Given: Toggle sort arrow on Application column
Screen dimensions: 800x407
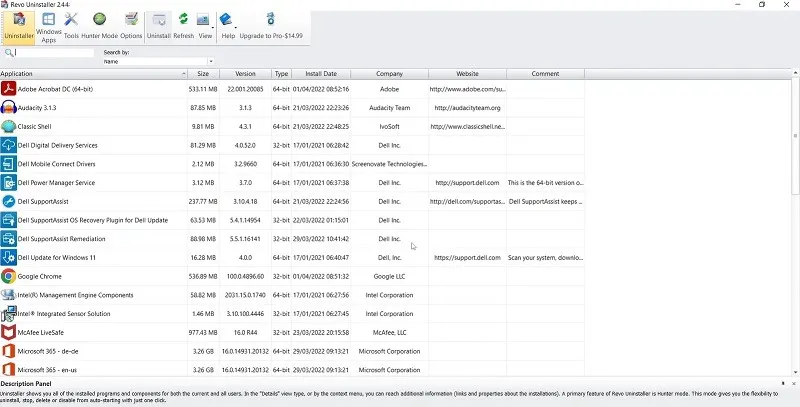Looking at the screenshot, I should point(184,74).
